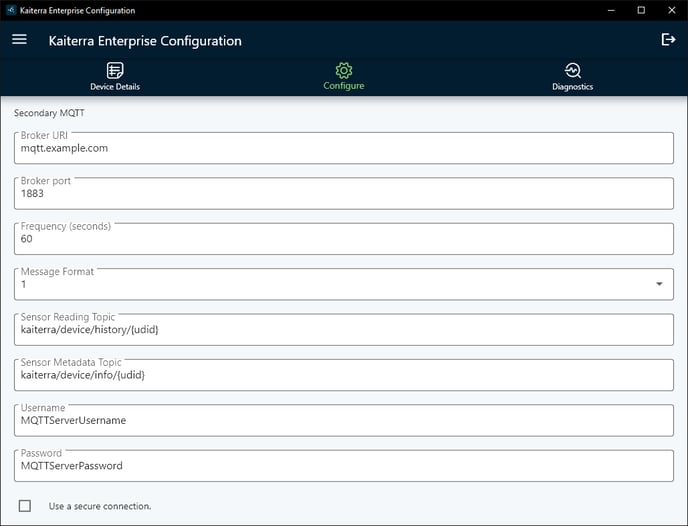Minimize the Kaiterra window
The height and width of the screenshot is (526, 688).
pos(611,10)
